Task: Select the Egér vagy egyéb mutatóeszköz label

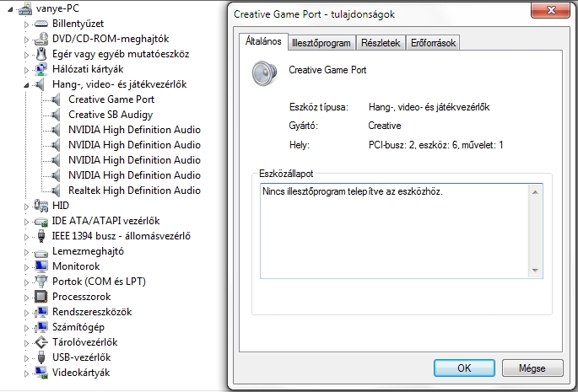Action: pos(121,54)
